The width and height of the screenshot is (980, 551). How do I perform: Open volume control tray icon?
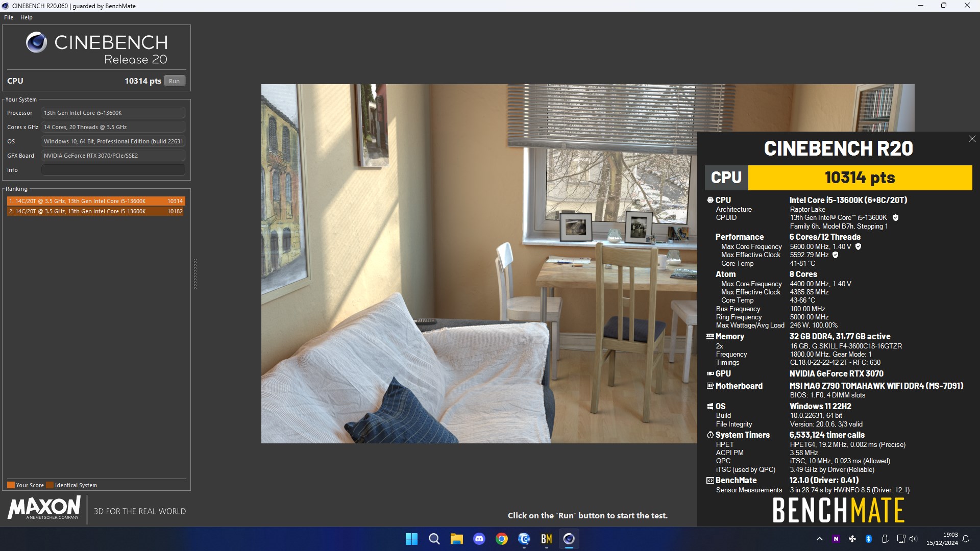click(913, 539)
